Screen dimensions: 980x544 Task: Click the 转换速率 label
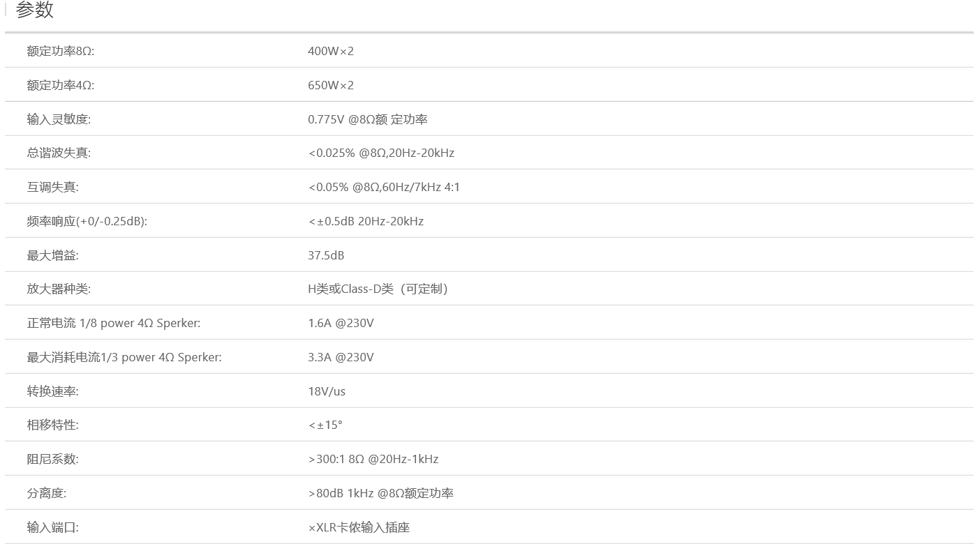(53, 391)
